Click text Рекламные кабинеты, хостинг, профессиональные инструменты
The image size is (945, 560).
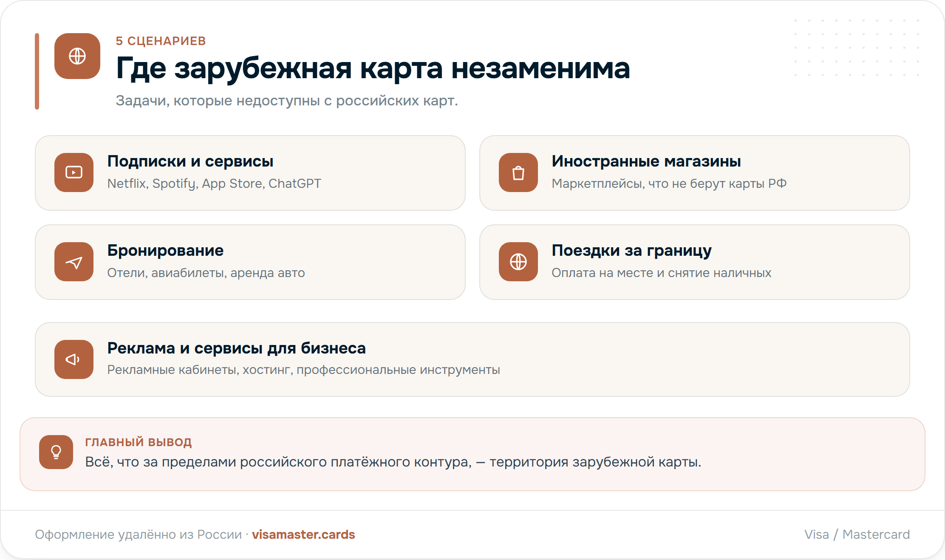[303, 370]
